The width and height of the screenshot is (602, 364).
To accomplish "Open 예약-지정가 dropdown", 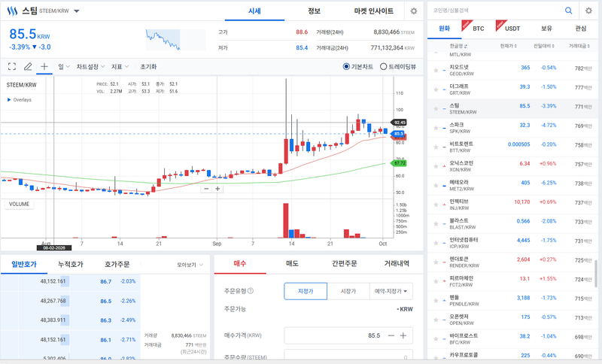I will [x=391, y=291].
